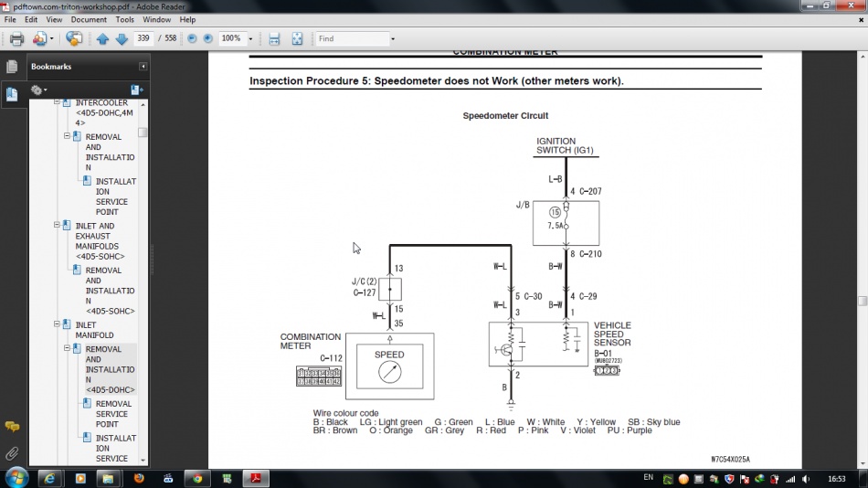The width and height of the screenshot is (868, 488).
Task: Close the document with menu bar X
Action: (x=861, y=20)
